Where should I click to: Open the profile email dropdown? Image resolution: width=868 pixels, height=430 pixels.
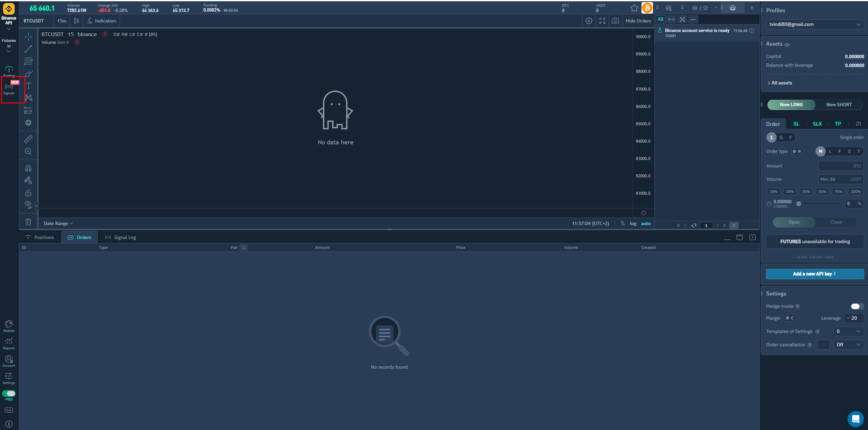[815, 24]
